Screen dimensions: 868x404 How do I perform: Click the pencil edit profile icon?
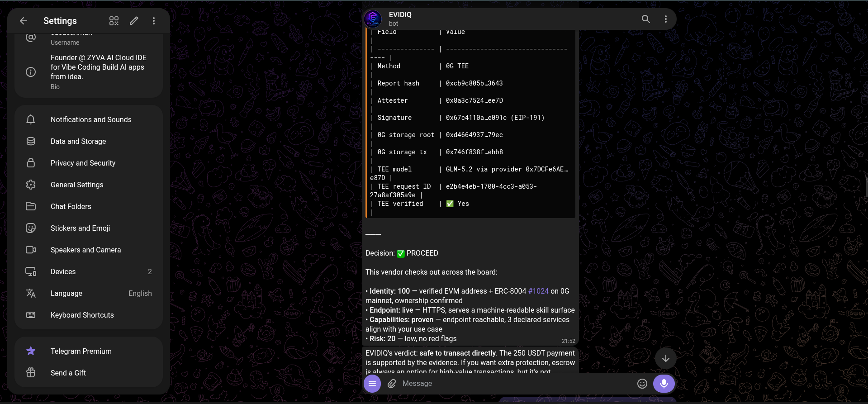click(134, 21)
